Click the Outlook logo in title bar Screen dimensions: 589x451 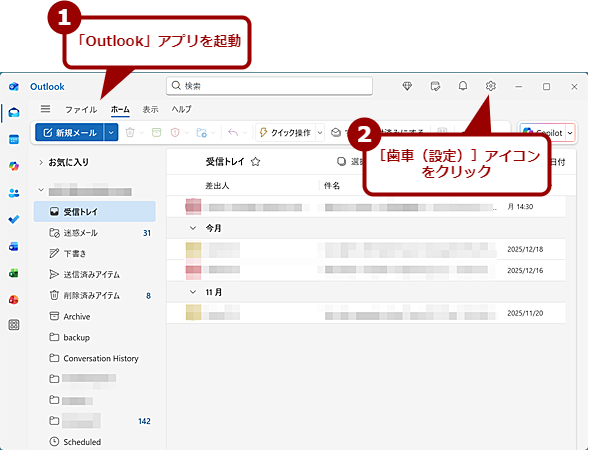click(14, 86)
